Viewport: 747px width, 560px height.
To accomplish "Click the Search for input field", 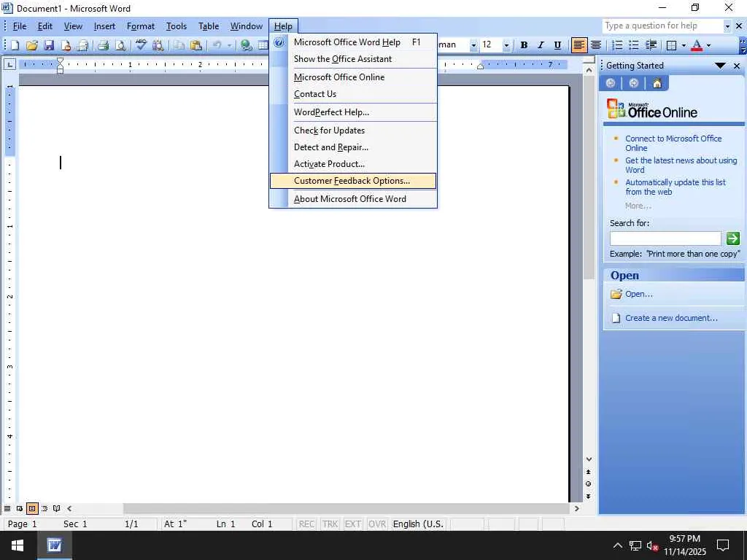I will pyautogui.click(x=665, y=238).
